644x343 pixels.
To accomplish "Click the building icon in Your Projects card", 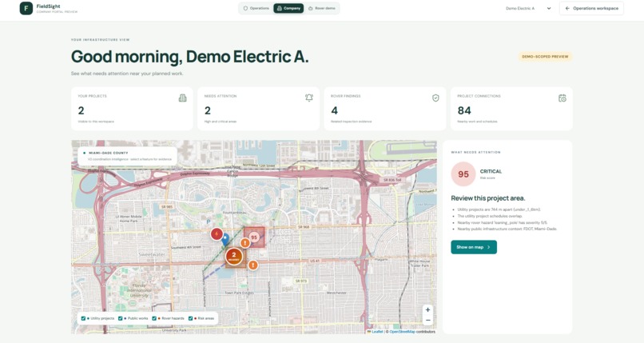I will 182,98.
